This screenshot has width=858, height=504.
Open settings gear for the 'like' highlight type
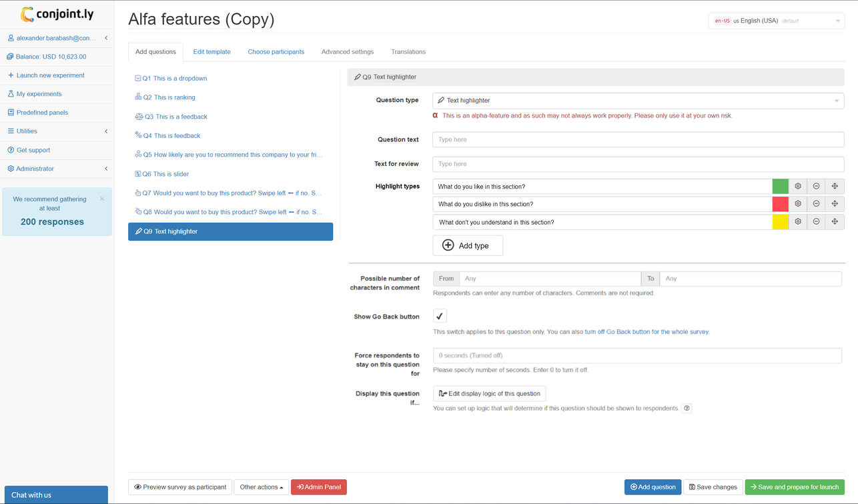[798, 186]
